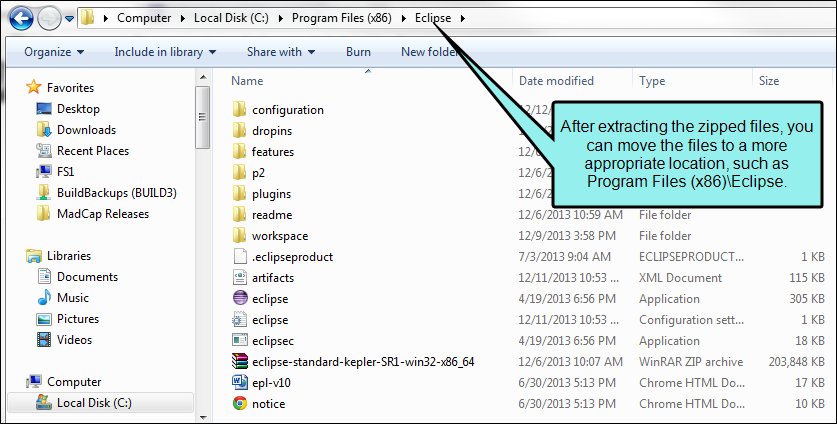This screenshot has height=424, width=837.
Task: Sort by the Name column header
Action: (x=247, y=81)
